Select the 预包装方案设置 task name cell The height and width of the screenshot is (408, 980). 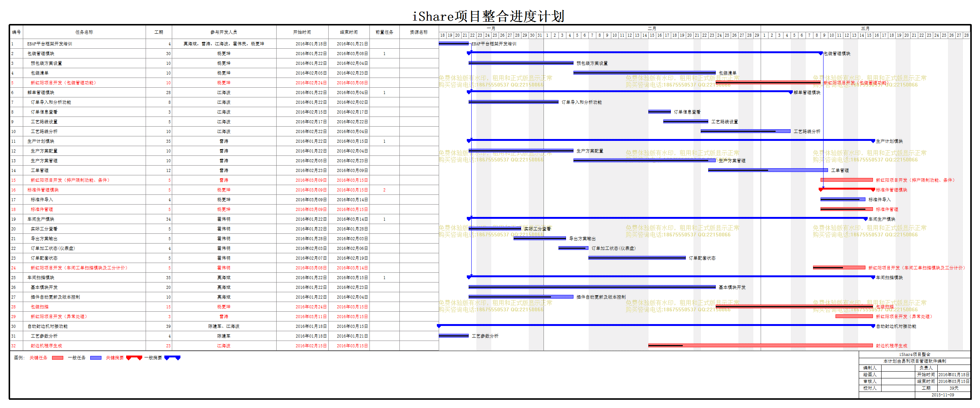tap(84, 63)
